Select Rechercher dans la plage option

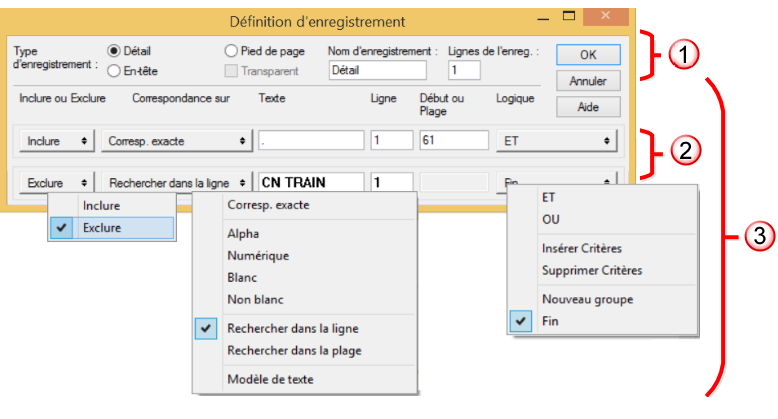(x=293, y=350)
